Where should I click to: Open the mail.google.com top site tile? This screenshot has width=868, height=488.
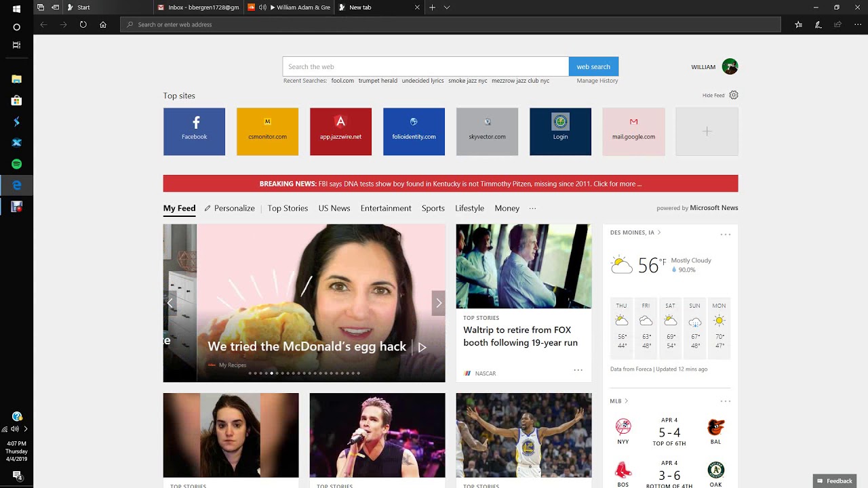(633, 131)
